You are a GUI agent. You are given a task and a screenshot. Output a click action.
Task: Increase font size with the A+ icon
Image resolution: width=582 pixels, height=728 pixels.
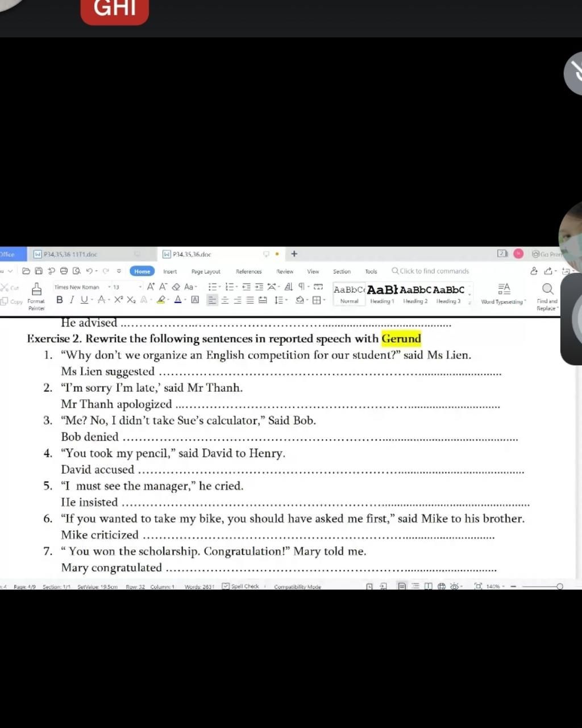pos(151,287)
